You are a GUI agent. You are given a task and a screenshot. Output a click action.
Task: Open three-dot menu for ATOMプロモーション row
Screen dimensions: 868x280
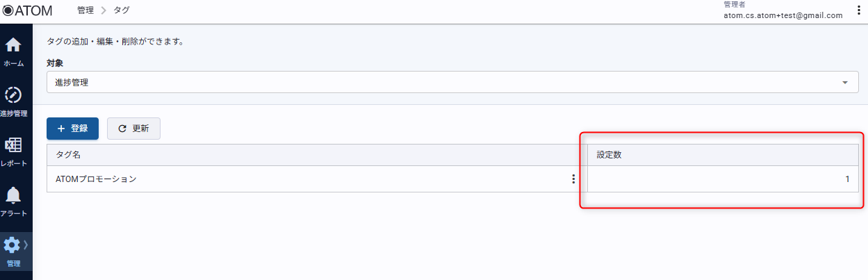tap(573, 179)
